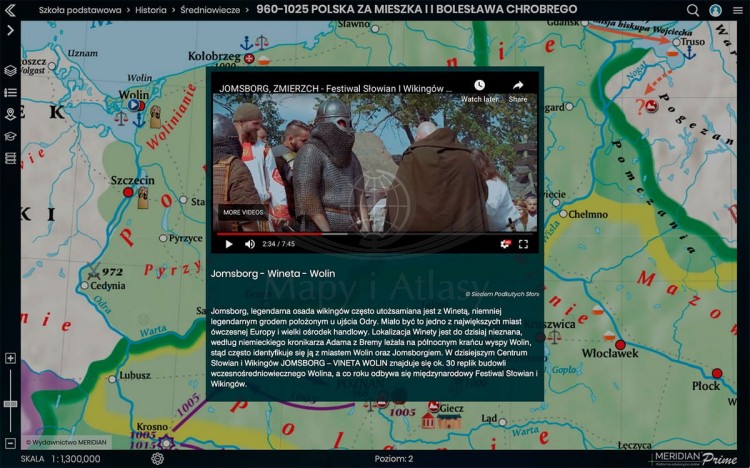
Task: Click the MORE VIDEOS button
Action: click(243, 212)
